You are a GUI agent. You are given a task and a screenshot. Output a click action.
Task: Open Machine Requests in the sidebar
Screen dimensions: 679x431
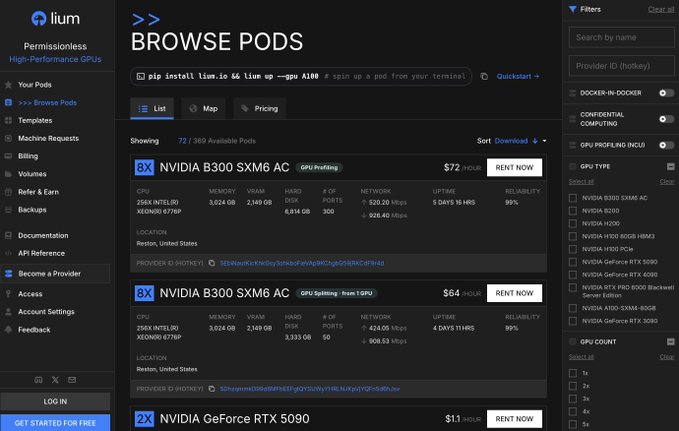point(48,138)
